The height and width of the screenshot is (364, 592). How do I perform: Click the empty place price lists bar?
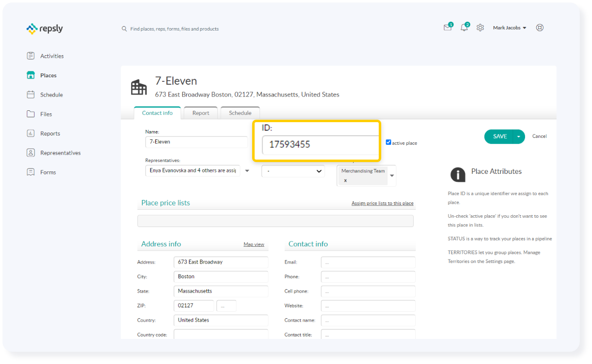point(275,221)
